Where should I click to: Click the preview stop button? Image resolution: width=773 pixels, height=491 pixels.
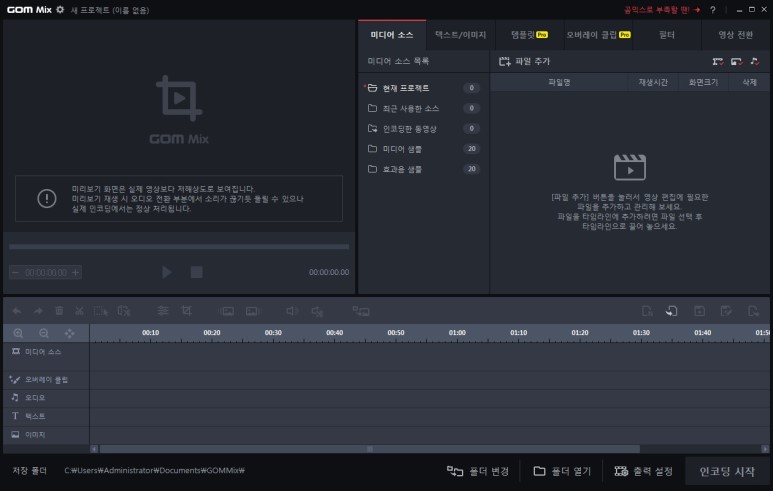click(x=197, y=272)
